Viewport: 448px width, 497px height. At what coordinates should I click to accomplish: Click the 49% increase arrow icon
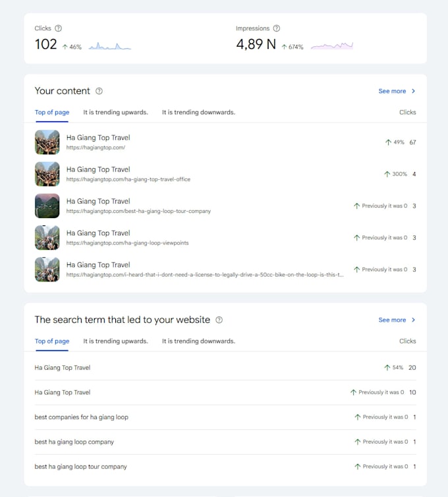click(x=388, y=142)
